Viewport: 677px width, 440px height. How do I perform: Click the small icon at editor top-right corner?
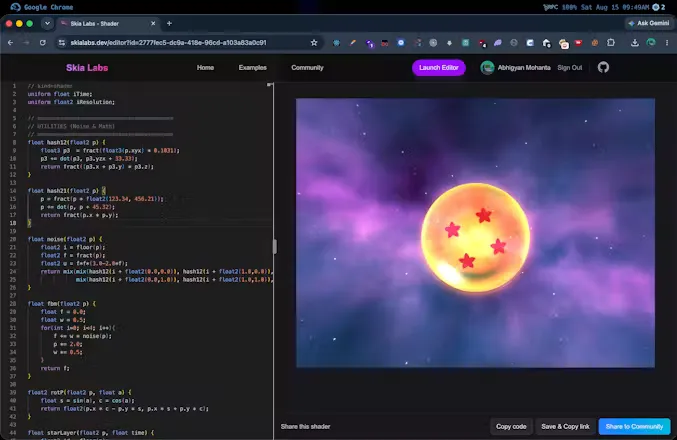click(x=270, y=85)
